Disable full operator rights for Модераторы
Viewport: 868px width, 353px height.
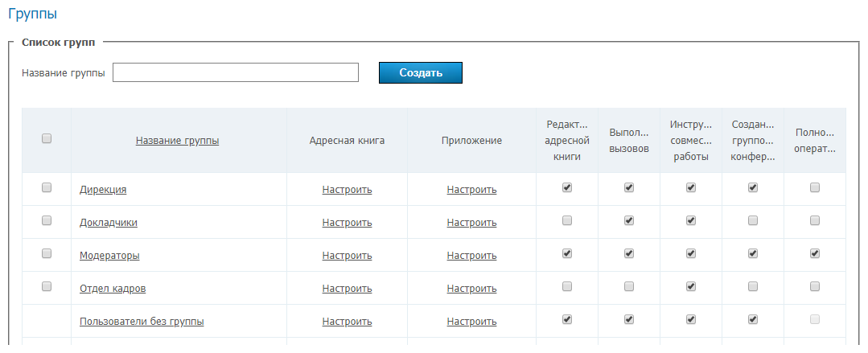click(815, 253)
